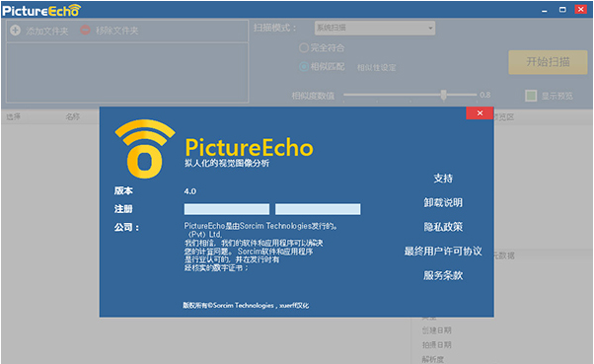
Task: Click the 开始扫描 start scan button
Action: point(548,62)
